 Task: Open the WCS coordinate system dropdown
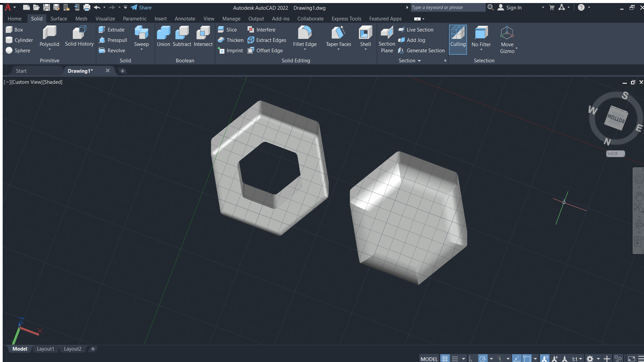[615, 154]
